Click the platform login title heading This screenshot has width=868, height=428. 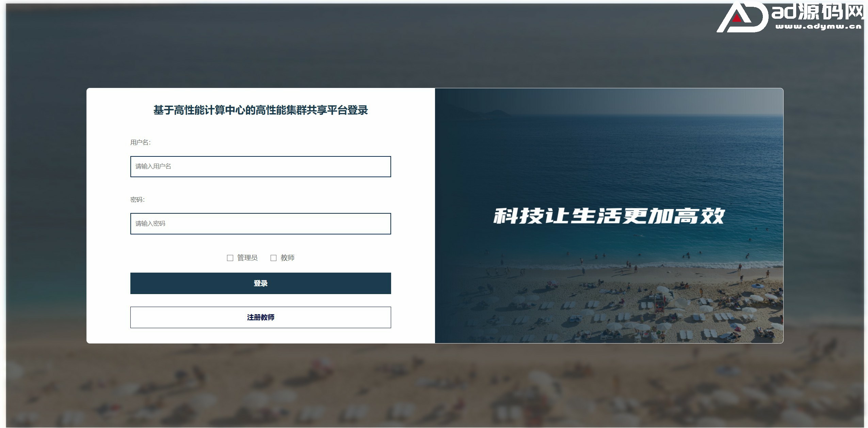[260, 110]
